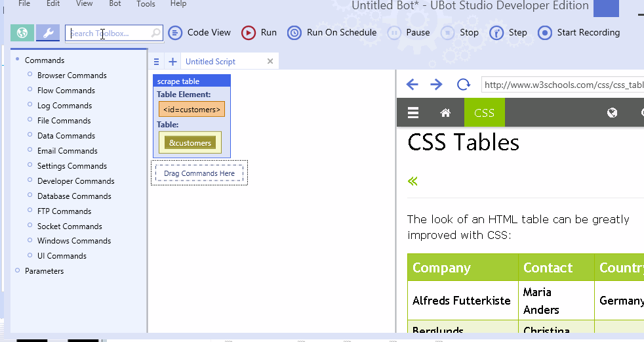Expand UI Commands
This screenshot has width=644, height=342.
tap(30, 255)
